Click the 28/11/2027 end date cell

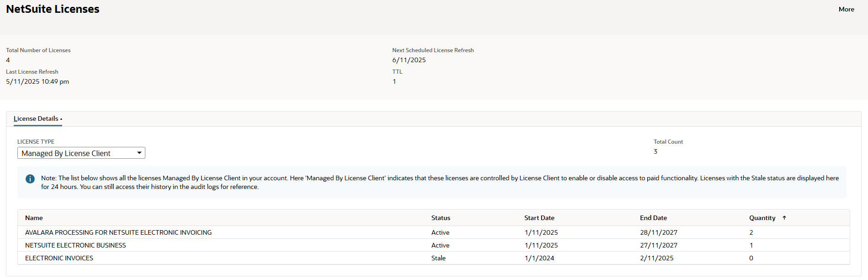tap(659, 232)
